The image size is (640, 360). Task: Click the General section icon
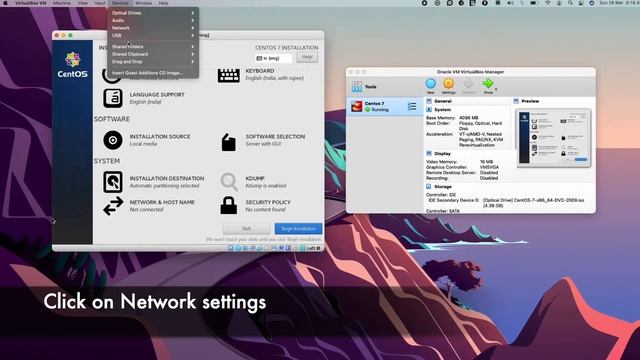pos(429,101)
